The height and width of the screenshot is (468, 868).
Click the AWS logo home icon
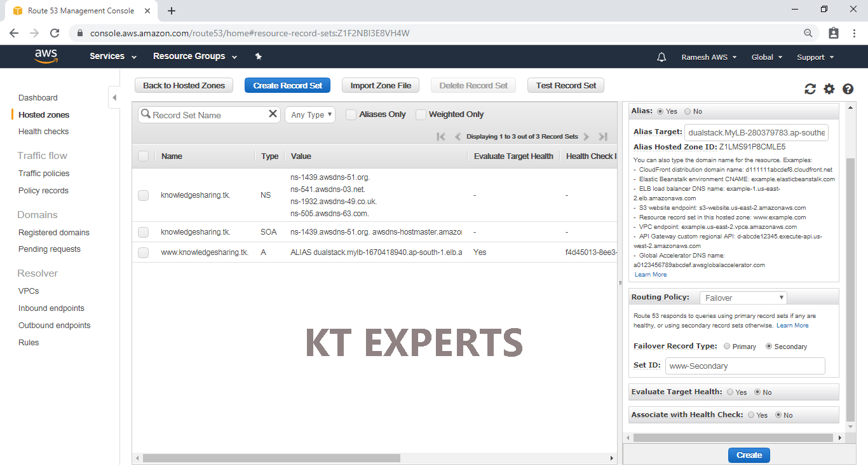[x=46, y=57]
